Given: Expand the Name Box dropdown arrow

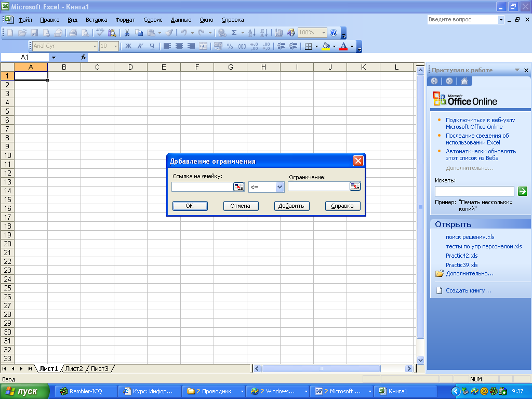Looking at the screenshot, I should click(x=54, y=57).
